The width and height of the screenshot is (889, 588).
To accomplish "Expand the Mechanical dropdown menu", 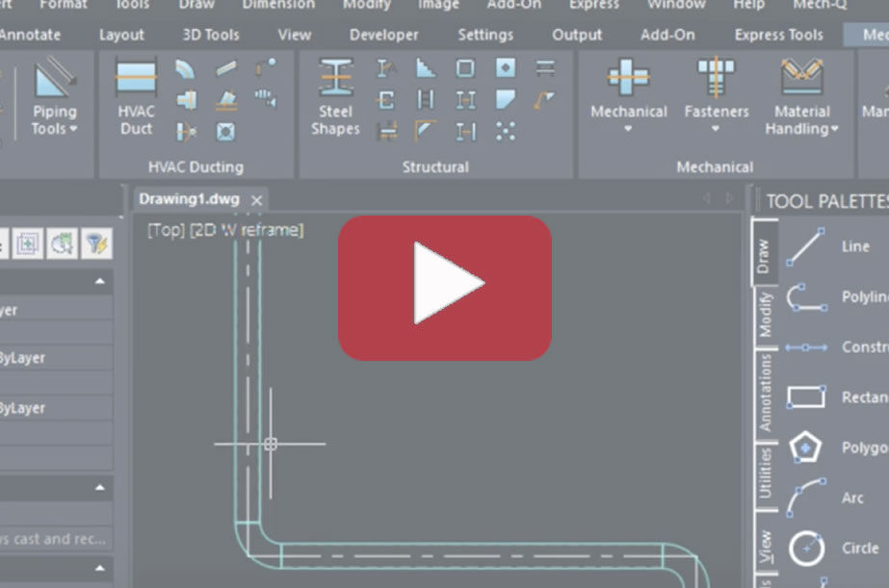I will pos(628,119).
